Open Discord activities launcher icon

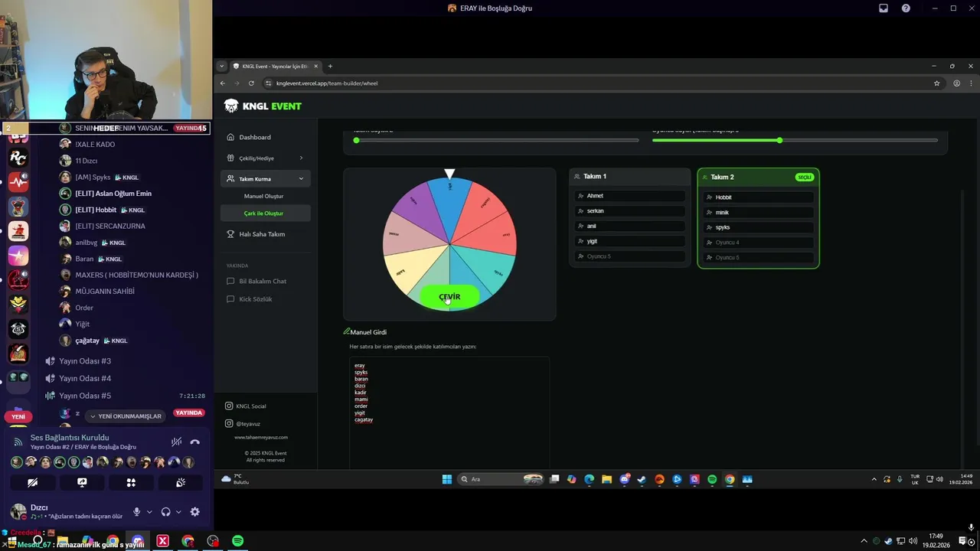tap(131, 482)
